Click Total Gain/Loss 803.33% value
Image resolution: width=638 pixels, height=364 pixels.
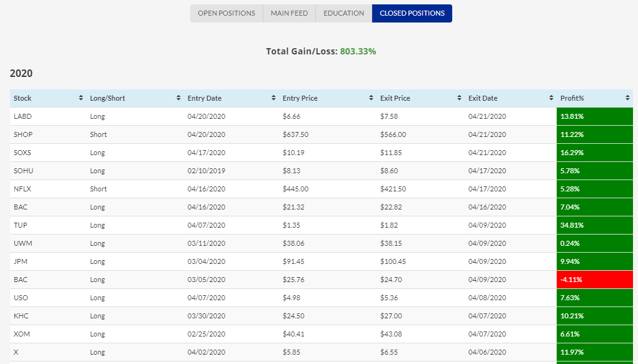tap(358, 51)
